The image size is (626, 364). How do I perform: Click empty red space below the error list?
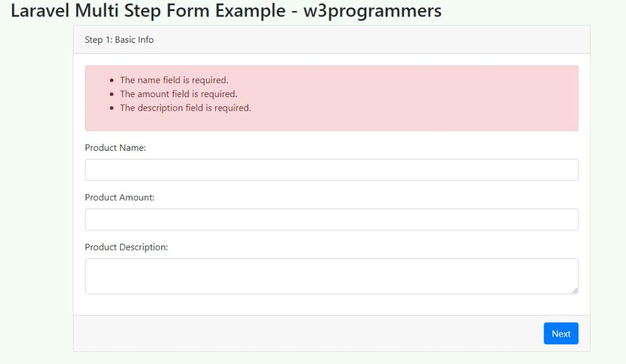[x=331, y=122]
